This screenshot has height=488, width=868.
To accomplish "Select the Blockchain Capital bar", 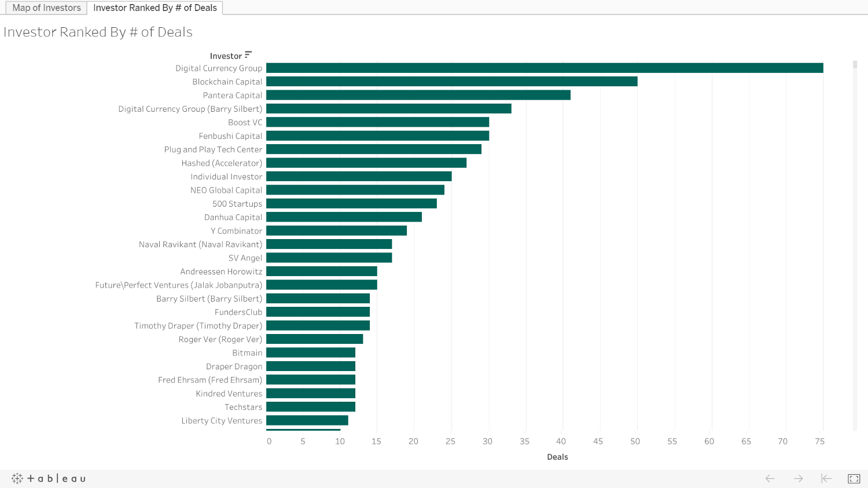I will pos(452,82).
